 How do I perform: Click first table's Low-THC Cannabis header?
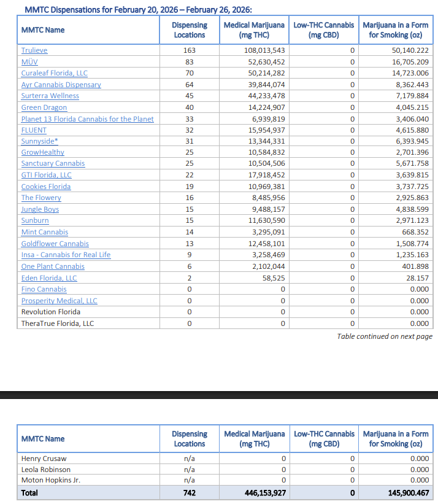(324, 30)
